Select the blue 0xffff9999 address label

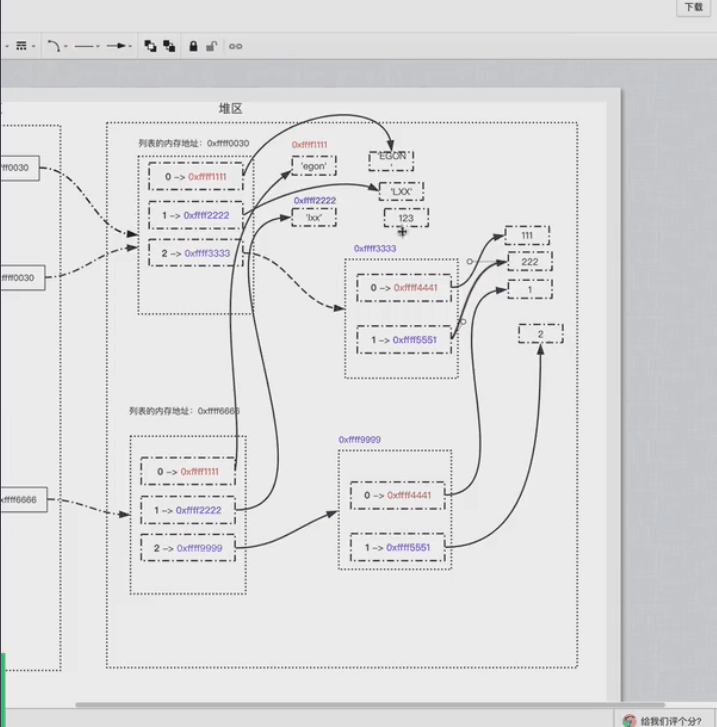tap(359, 440)
